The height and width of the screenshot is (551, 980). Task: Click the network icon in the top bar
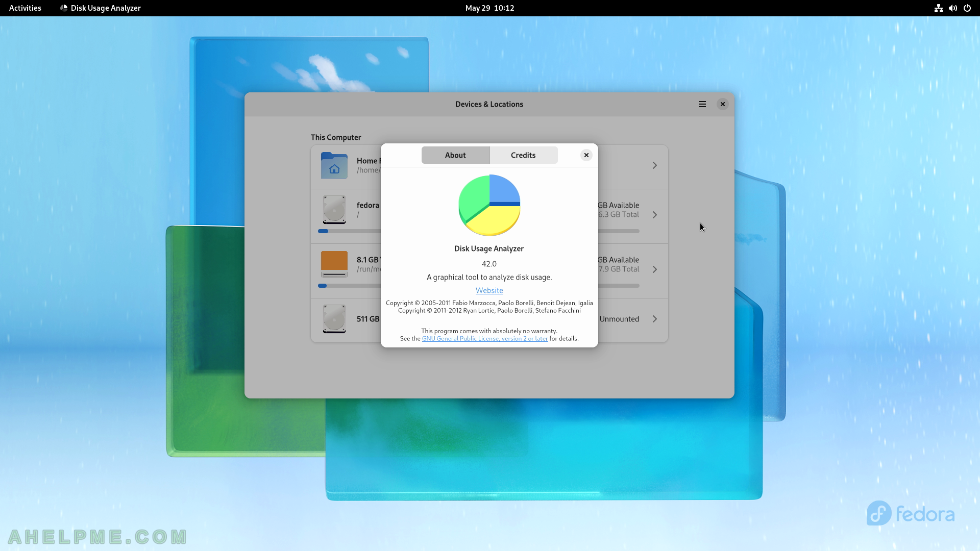pyautogui.click(x=938, y=8)
